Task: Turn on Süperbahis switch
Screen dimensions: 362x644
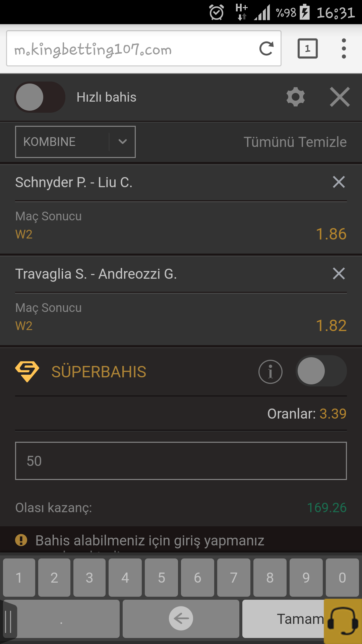Action: [321, 371]
